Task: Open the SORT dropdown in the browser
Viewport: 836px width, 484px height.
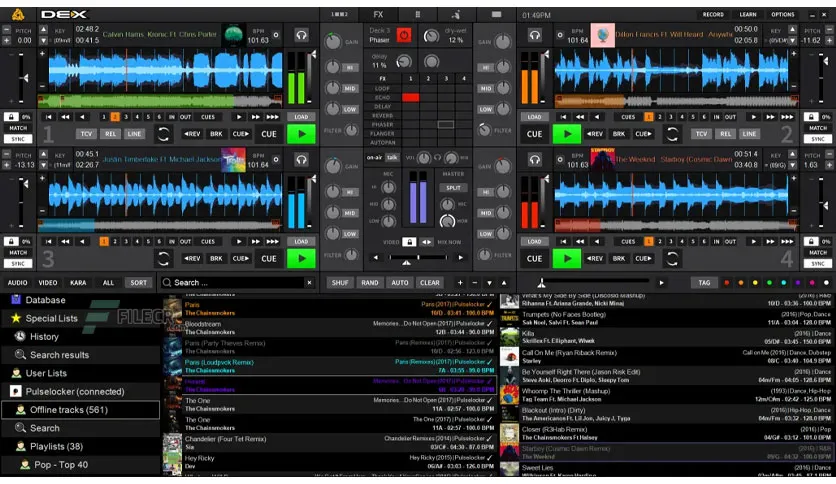Action: [138, 283]
